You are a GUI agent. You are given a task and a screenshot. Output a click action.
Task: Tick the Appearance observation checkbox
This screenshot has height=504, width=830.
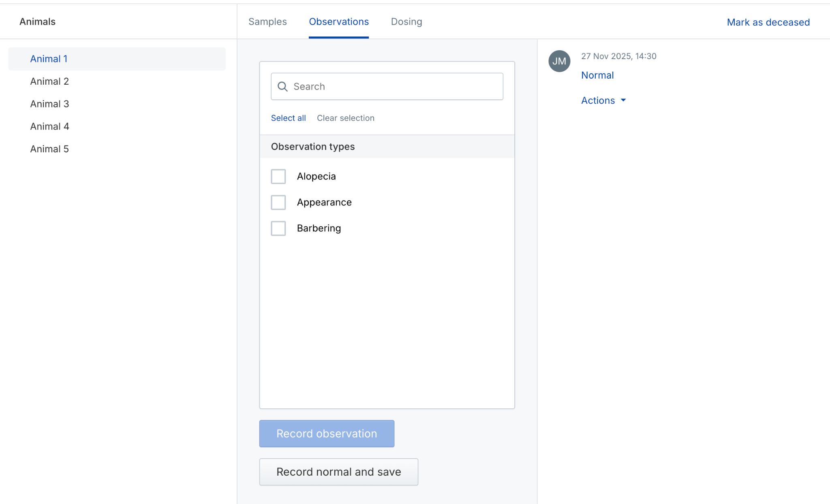click(x=278, y=202)
